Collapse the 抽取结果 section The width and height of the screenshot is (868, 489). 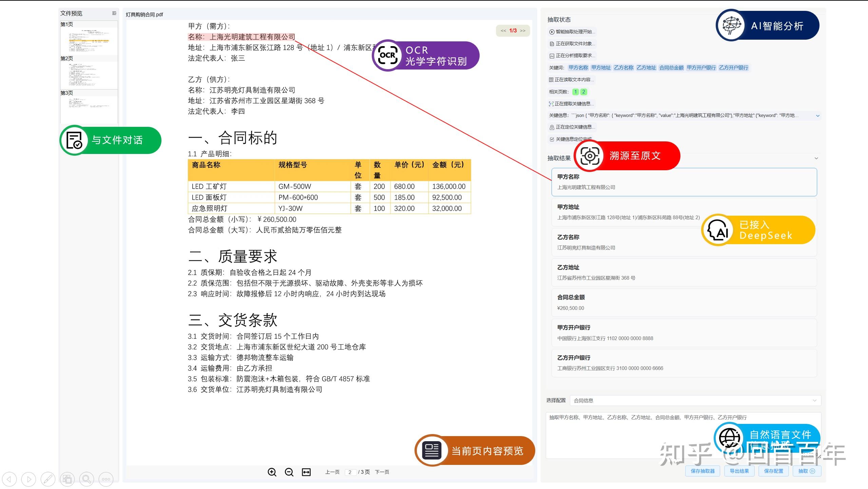coord(816,158)
